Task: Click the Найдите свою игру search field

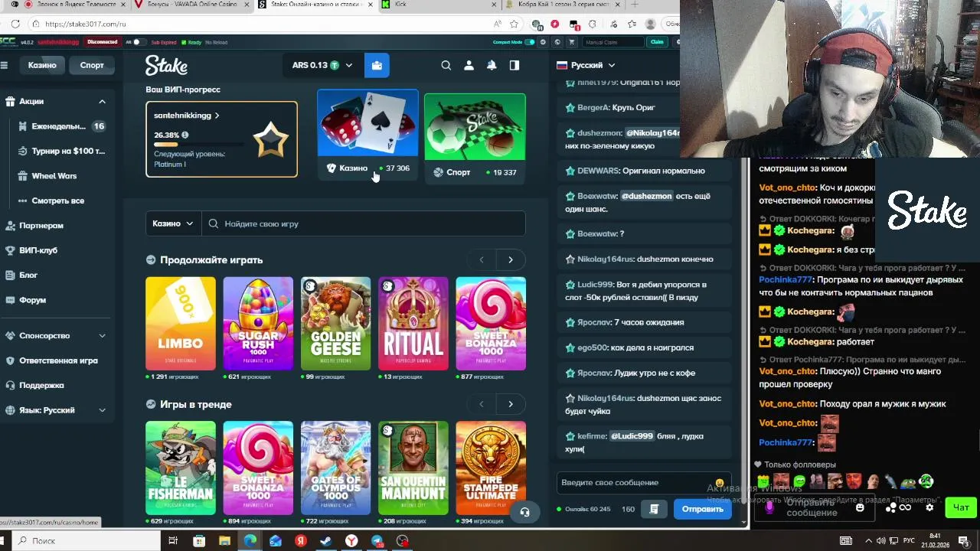Action: click(364, 223)
